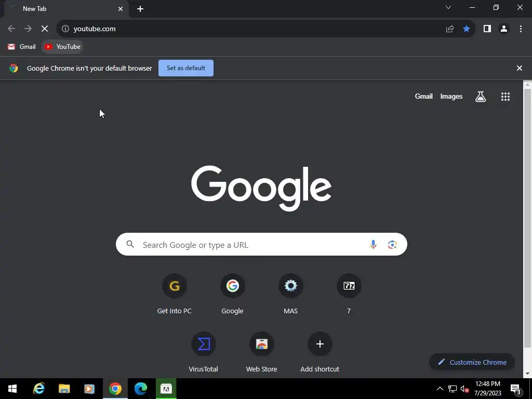Image resolution: width=532 pixels, height=399 pixels.
Task: Open Search Labs flask icon
Action: (x=481, y=97)
